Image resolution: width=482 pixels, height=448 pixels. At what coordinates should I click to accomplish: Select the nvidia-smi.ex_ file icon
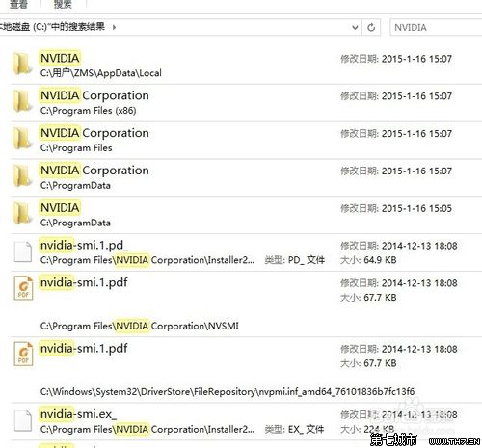(23, 420)
